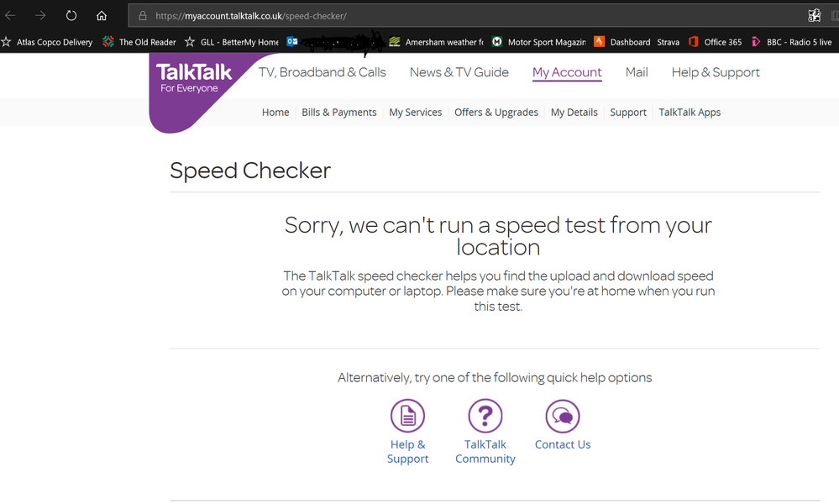Click the extension icon in address bar
Image resolution: width=839 pixels, height=504 pixels.
tap(814, 15)
